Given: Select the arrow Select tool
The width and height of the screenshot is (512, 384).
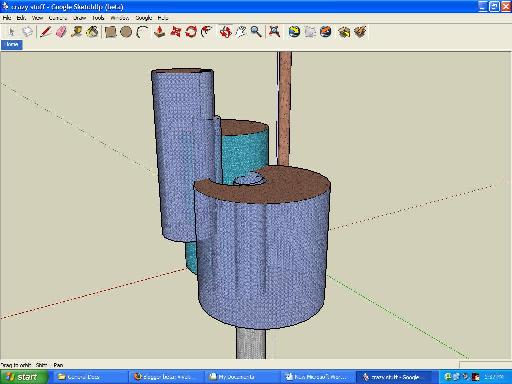Looking at the screenshot, I should click(12, 32).
